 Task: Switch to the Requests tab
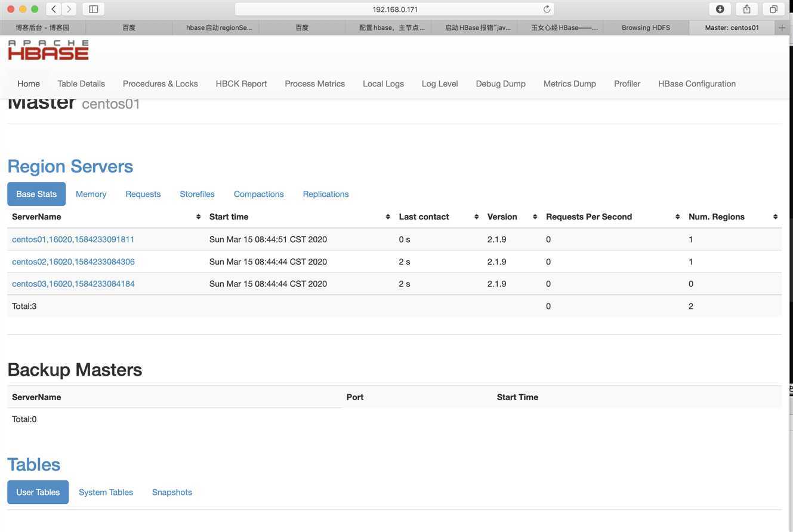[143, 194]
